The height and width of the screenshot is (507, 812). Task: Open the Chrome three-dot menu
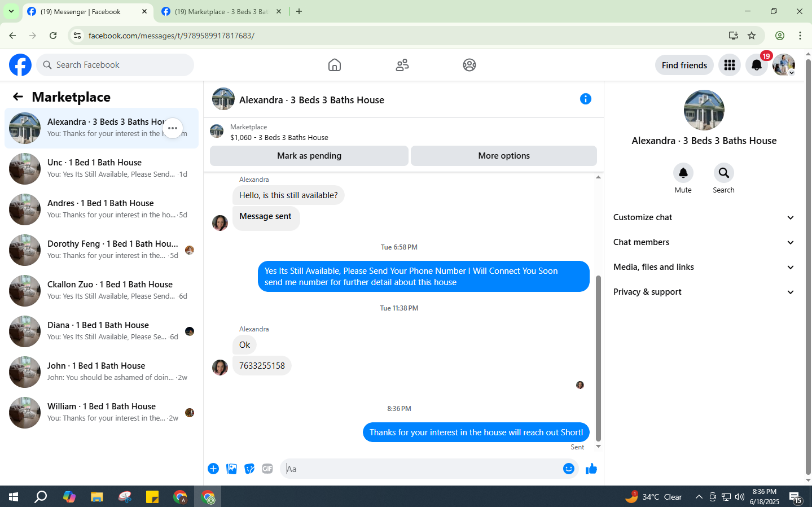[800, 36]
